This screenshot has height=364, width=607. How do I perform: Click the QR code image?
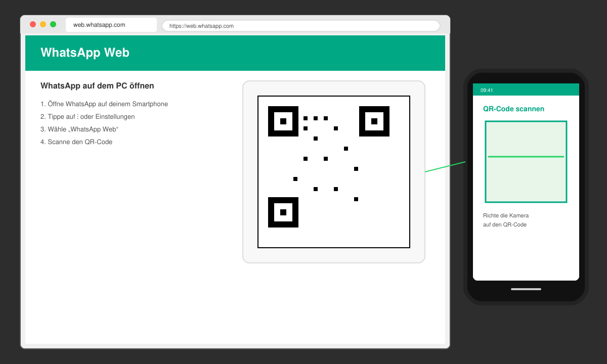click(334, 172)
